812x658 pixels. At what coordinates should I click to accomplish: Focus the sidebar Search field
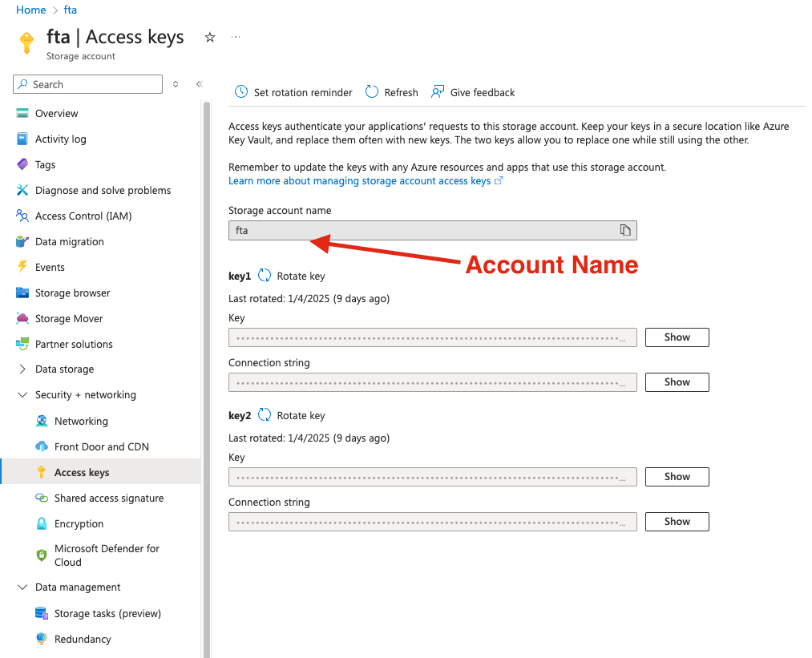pyautogui.click(x=87, y=84)
